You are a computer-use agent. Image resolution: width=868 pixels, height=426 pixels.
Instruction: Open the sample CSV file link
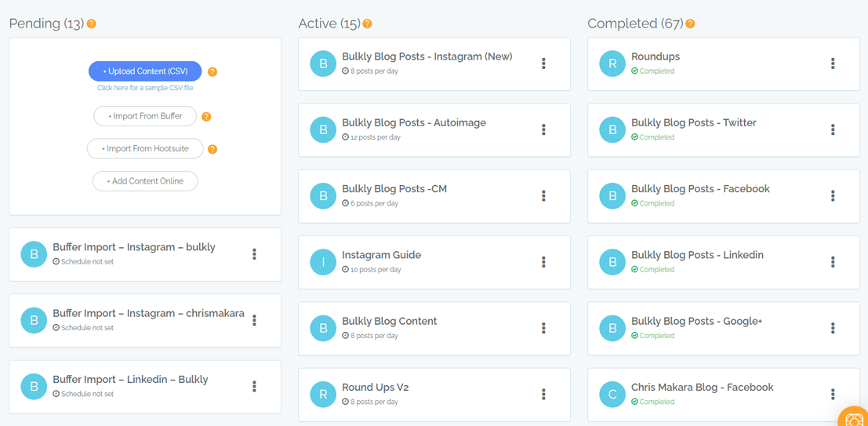click(x=145, y=88)
